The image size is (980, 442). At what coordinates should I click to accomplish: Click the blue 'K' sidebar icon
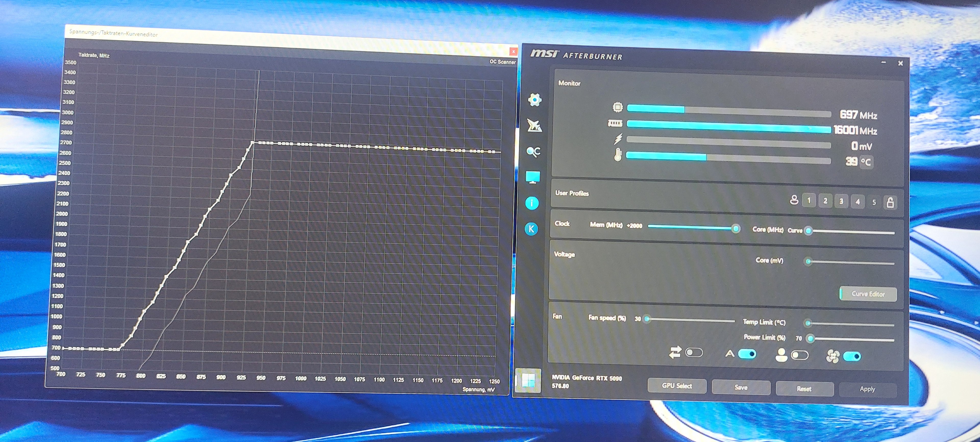531,229
